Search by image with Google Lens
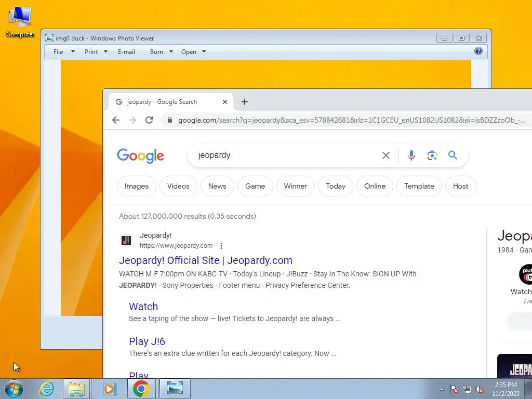 tap(432, 155)
